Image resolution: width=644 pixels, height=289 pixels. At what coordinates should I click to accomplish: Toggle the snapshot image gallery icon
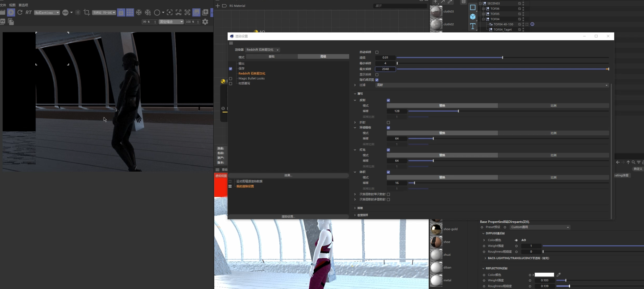pos(196,12)
